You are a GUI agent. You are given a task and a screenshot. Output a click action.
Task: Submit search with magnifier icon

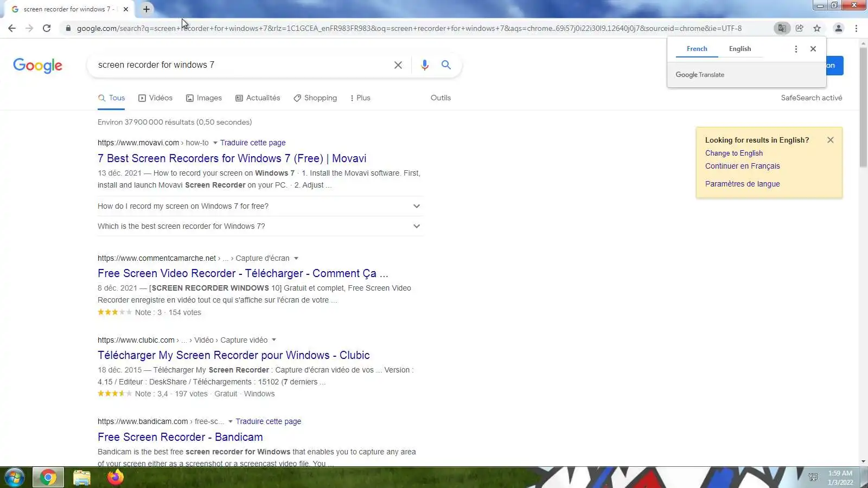click(446, 65)
